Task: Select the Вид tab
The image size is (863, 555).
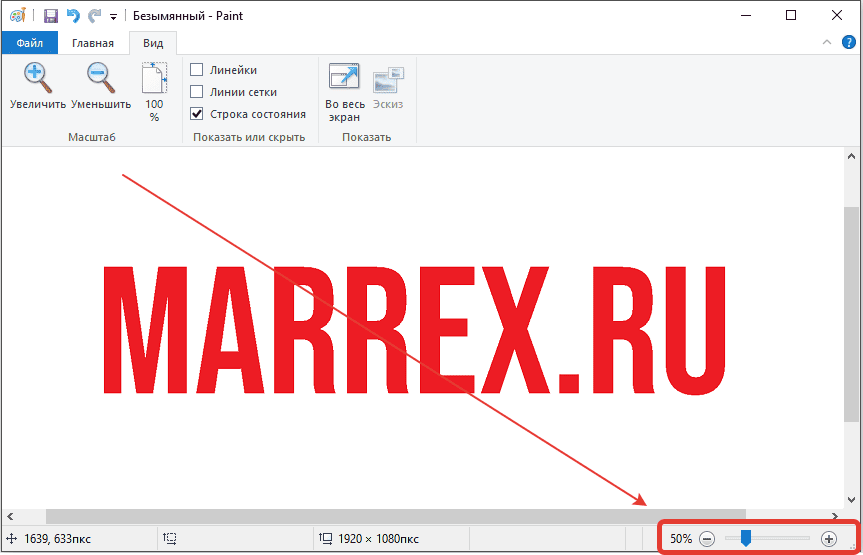Action: click(x=153, y=43)
